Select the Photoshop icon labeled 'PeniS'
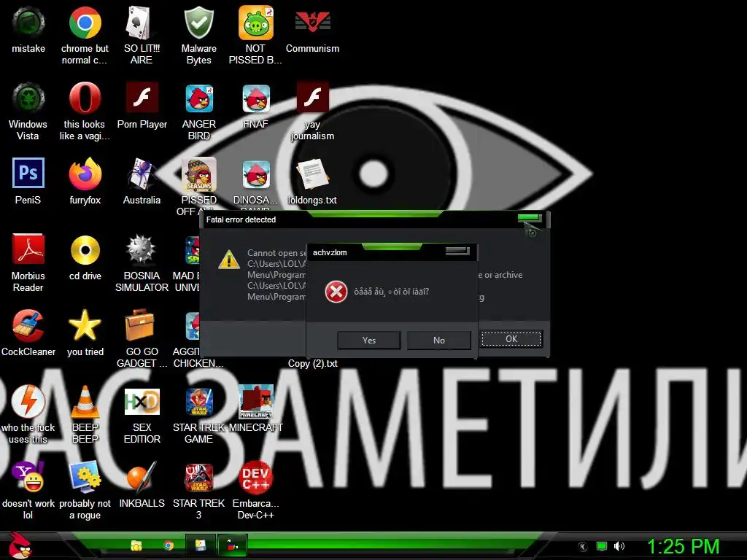 (28, 173)
